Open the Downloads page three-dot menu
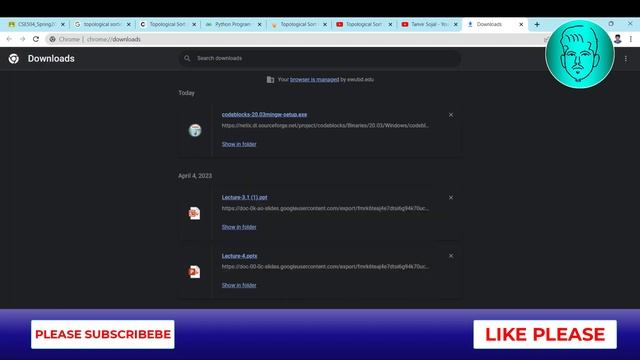640x360 pixels. pos(626,59)
